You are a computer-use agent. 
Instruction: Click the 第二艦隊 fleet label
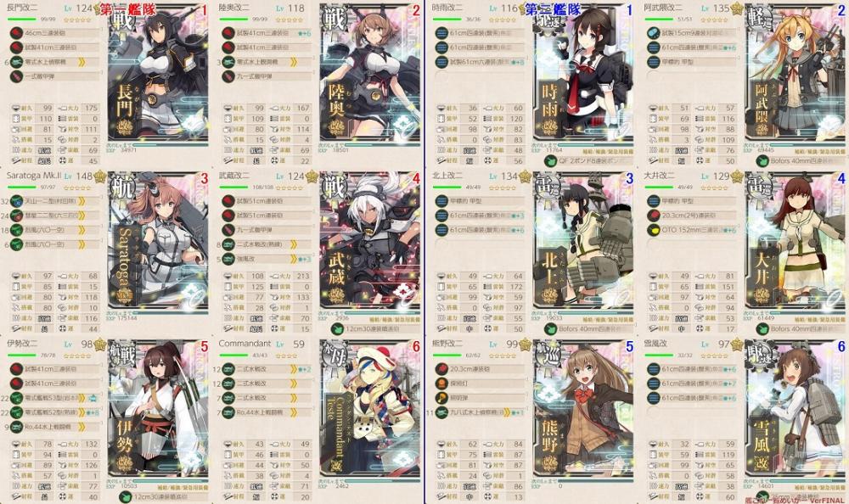(x=553, y=8)
